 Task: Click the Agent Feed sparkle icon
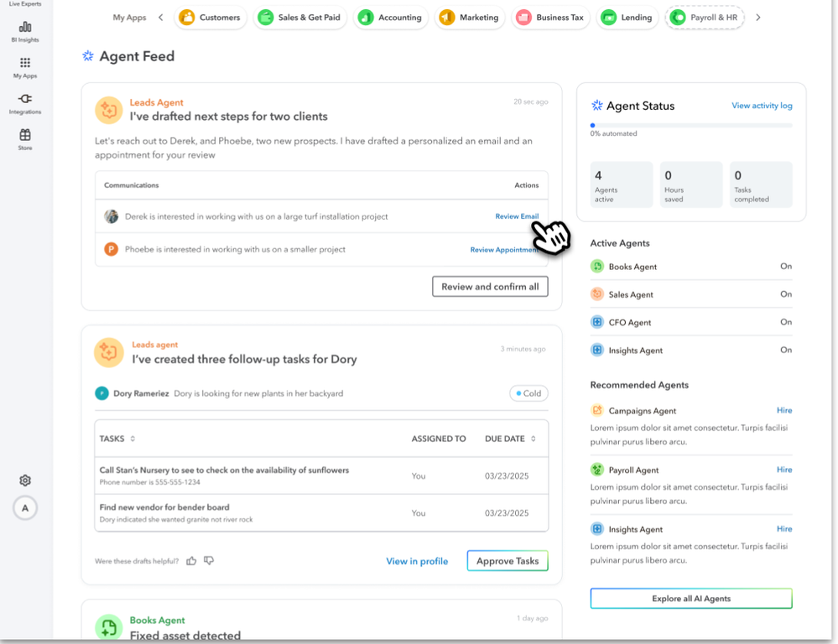pyautogui.click(x=87, y=55)
